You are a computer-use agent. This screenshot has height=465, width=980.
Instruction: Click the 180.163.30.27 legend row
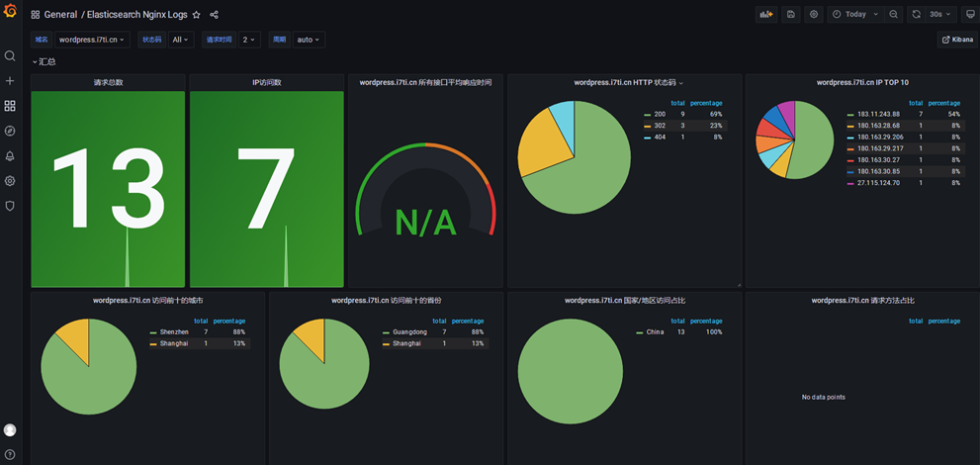(904, 160)
